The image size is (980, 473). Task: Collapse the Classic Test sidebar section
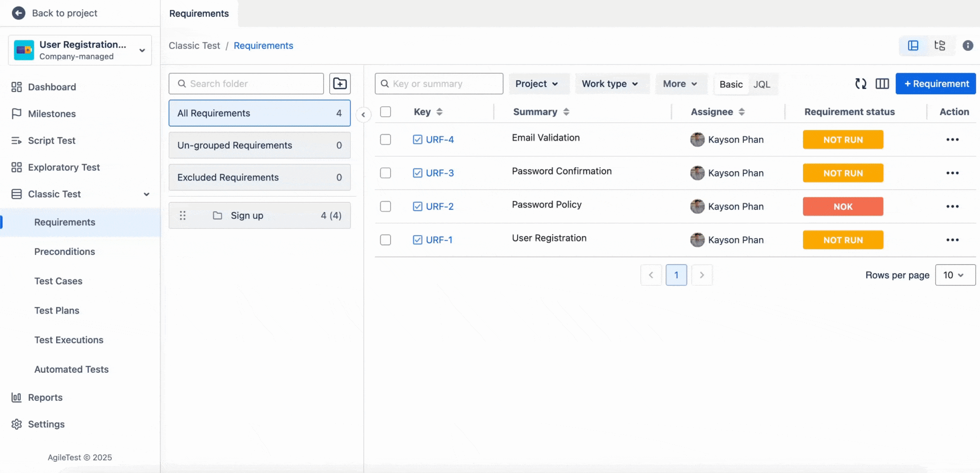coord(146,194)
